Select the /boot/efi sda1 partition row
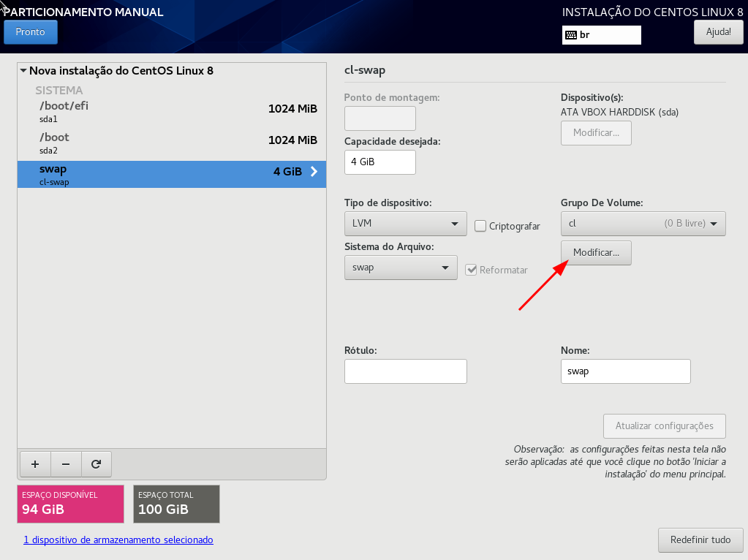748x560 pixels. click(172, 111)
